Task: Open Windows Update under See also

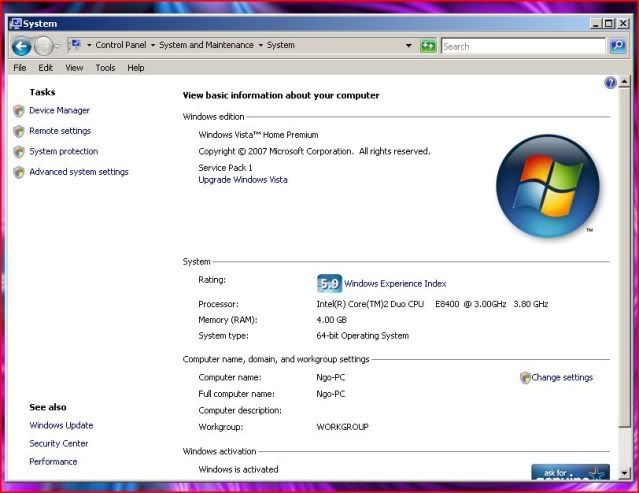Action: (61, 425)
